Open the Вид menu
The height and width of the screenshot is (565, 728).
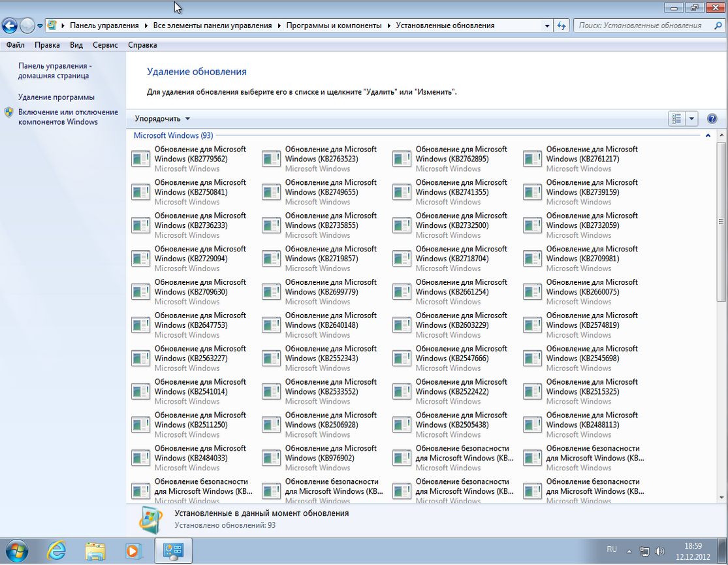pos(76,45)
